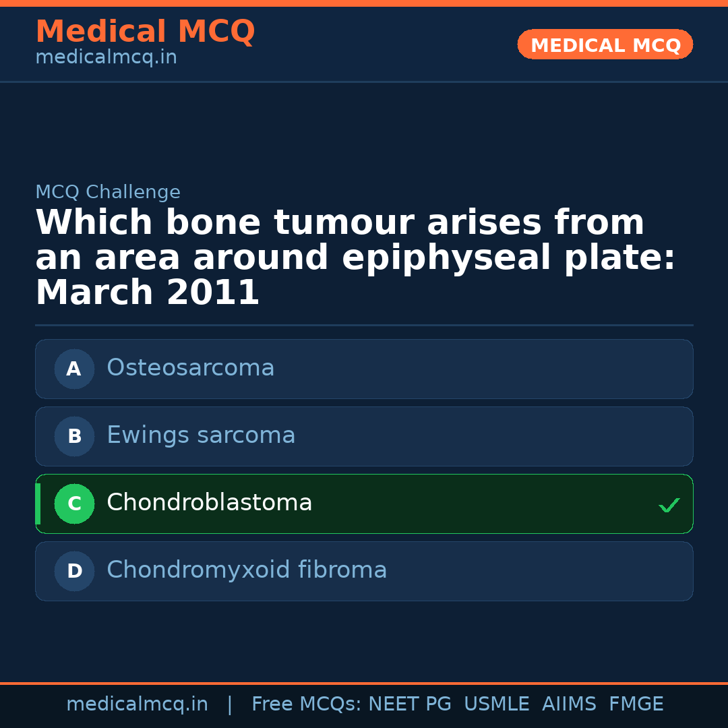The height and width of the screenshot is (728, 728).
Task: Click the green highlight bar beside option C
Action: coord(37,504)
